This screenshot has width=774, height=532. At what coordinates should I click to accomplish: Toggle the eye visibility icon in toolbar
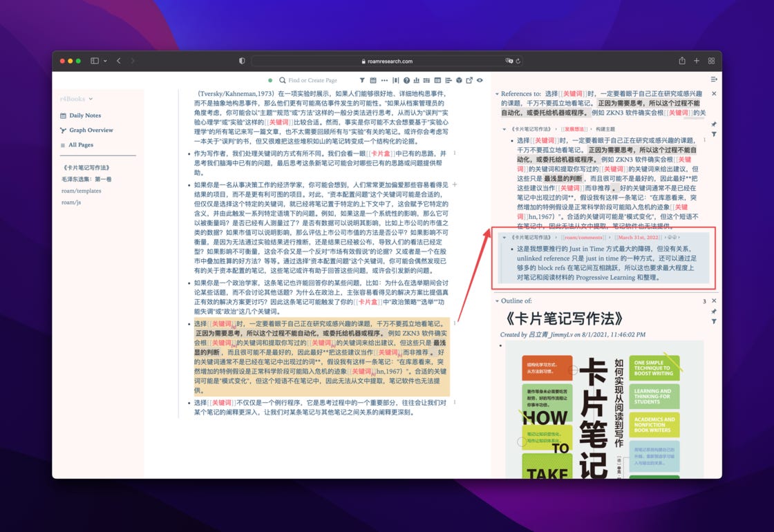pyautogui.click(x=480, y=80)
